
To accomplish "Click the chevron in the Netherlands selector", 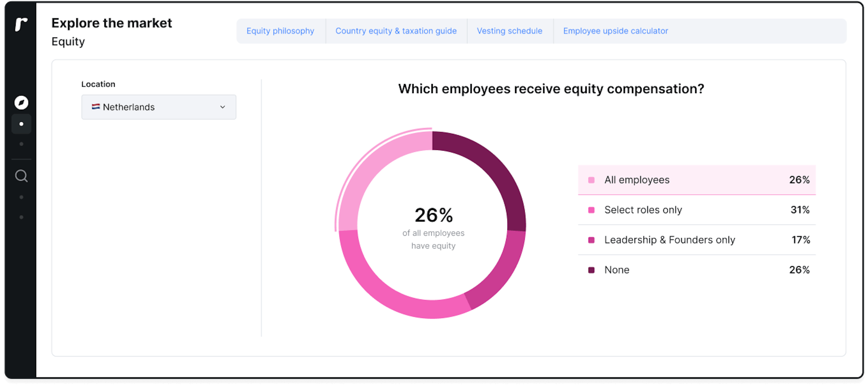I will click(x=222, y=107).
